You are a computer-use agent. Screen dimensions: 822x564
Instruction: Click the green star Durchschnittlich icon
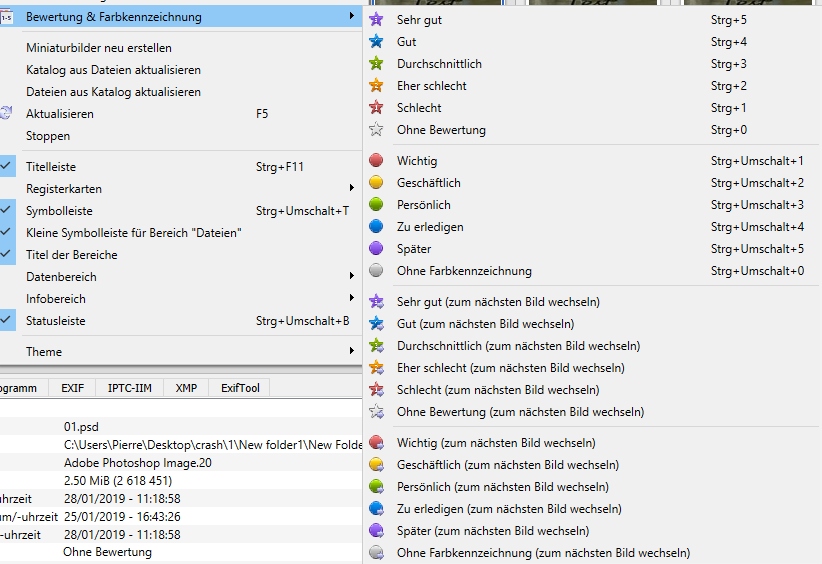tap(376, 64)
